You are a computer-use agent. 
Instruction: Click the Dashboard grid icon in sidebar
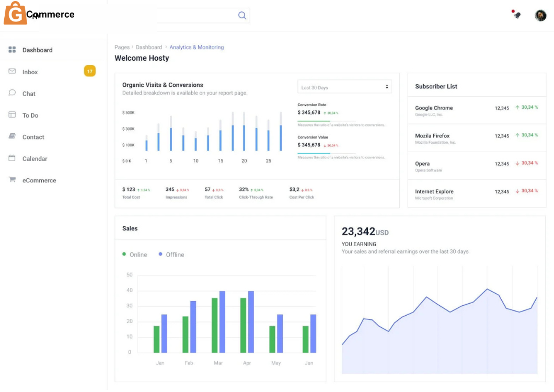point(12,50)
